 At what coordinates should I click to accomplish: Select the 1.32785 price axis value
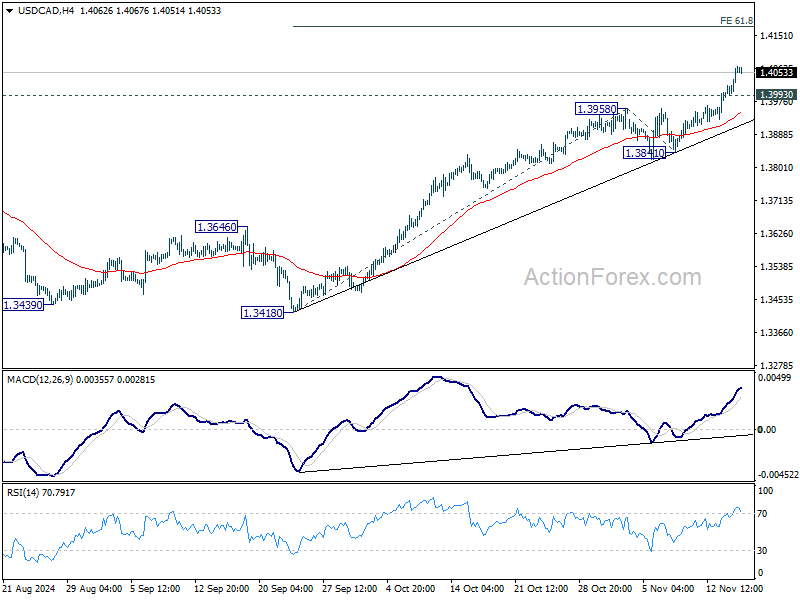777,365
